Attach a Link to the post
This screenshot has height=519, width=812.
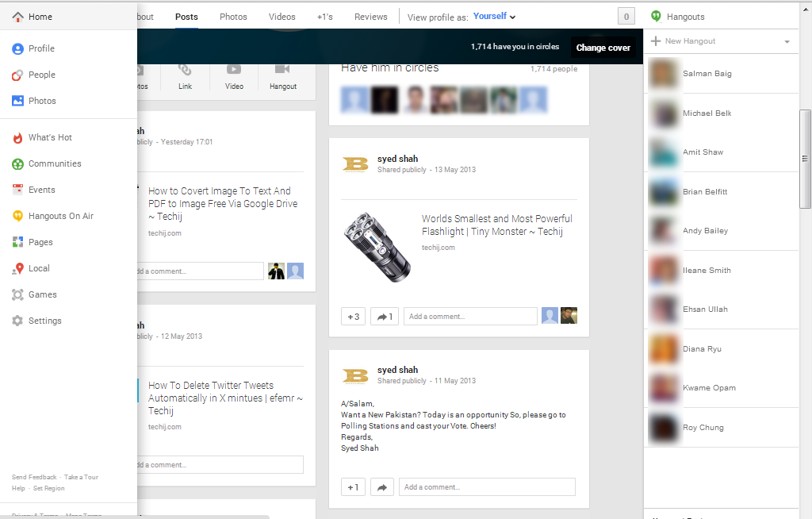click(x=185, y=77)
